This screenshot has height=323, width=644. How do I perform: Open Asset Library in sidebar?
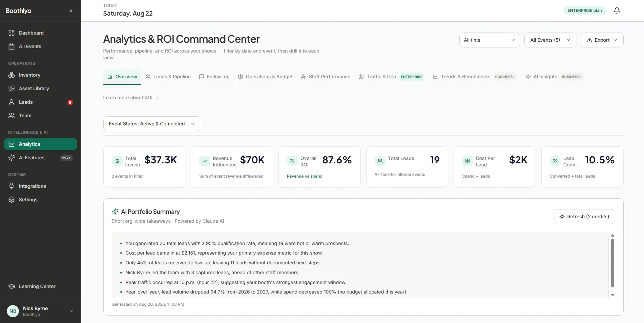(x=40, y=88)
